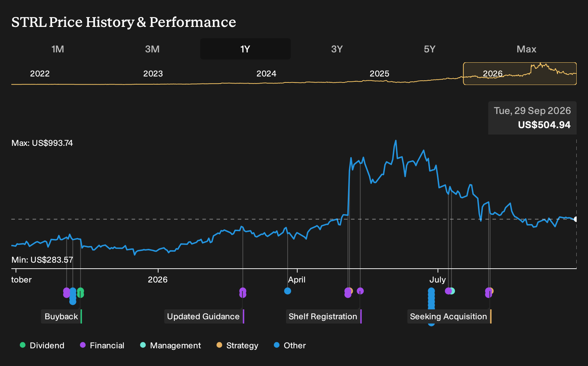Click the highlighted 2026 range selector window
The height and width of the screenshot is (366, 588).
[520, 74]
